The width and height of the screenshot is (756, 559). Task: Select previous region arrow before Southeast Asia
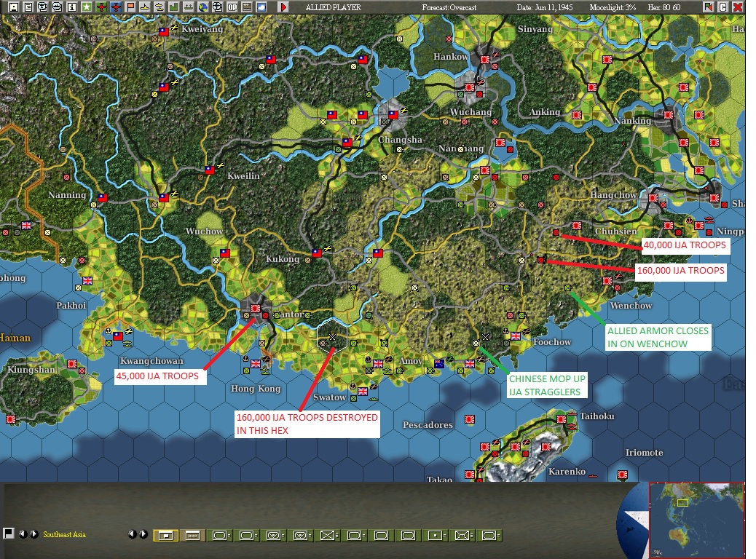pos(23,534)
